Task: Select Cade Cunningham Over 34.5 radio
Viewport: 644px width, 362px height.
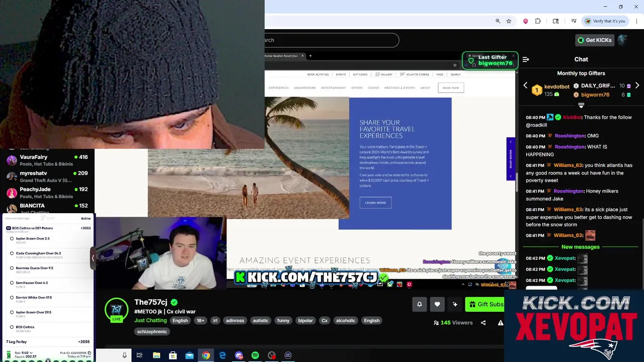Action: click(12, 253)
